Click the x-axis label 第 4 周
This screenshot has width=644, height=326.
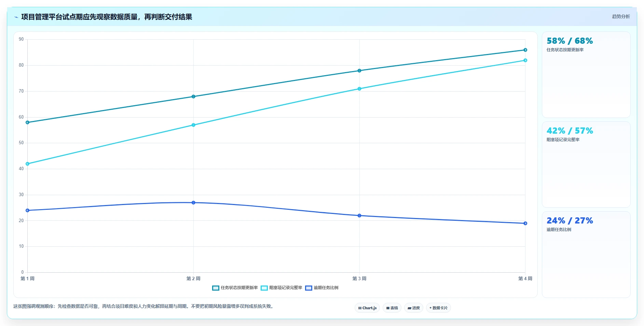tap(525, 279)
